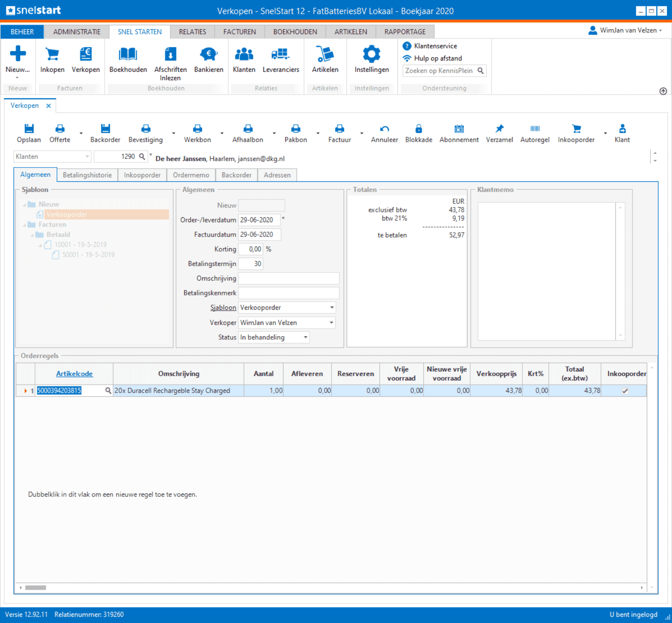Viewport: 672px width, 623px height.
Task: Open Inkopen shopping cart icon
Action: [52, 54]
